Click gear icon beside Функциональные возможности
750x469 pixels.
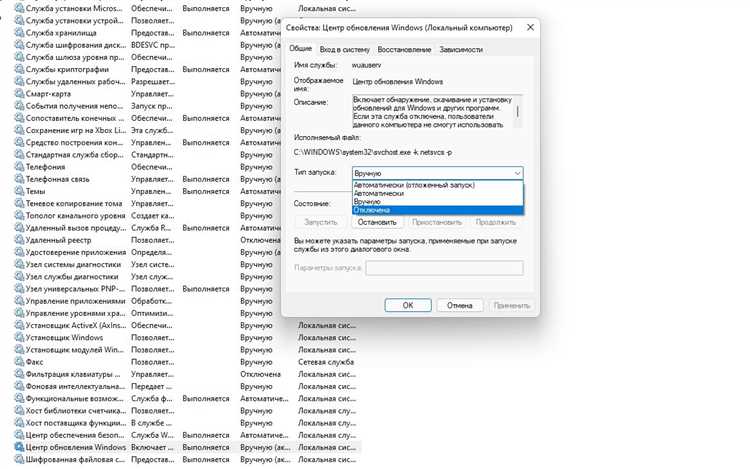click(x=19, y=399)
